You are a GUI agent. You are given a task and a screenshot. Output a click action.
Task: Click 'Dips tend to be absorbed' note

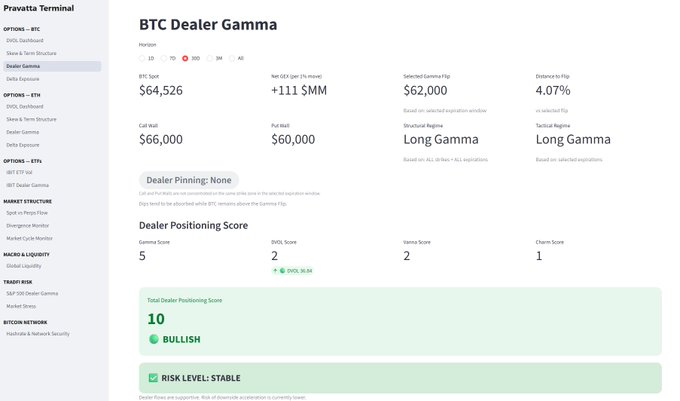pos(212,203)
